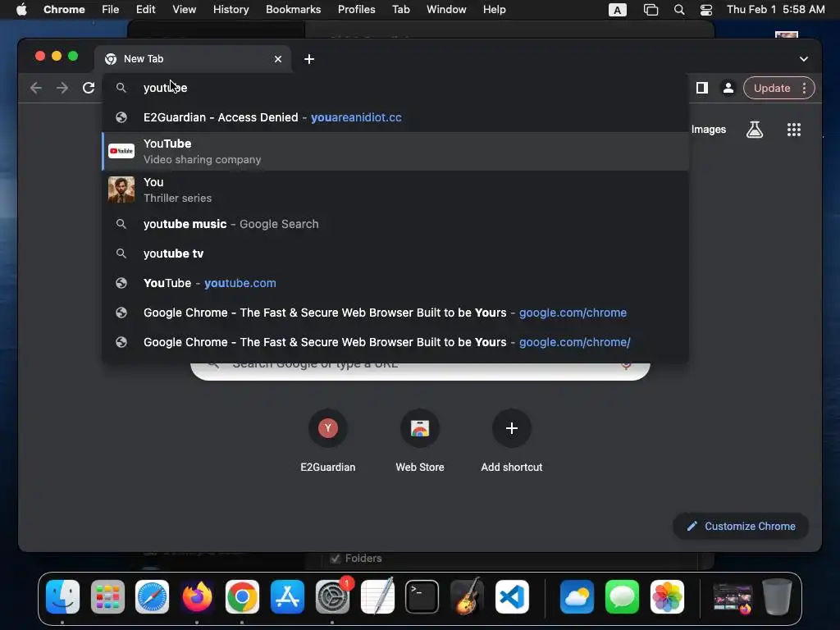Open Control Center from the menu bar

pyautogui.click(x=706, y=10)
